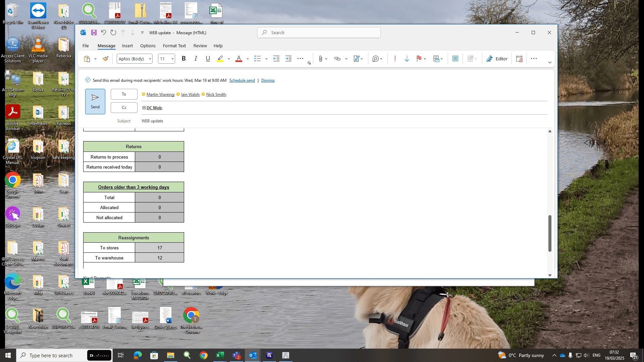This screenshot has height=362, width=644.
Task: Open the All Apps grid icon
Action: (455, 59)
